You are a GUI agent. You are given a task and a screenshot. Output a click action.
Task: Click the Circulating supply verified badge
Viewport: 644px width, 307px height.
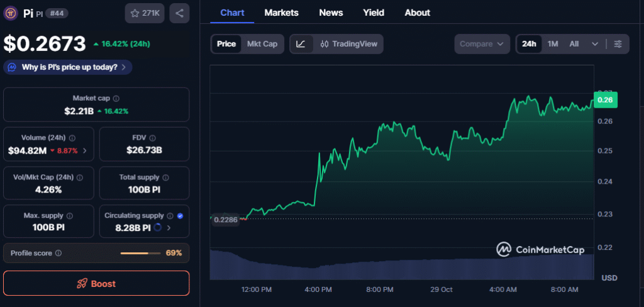click(x=180, y=216)
